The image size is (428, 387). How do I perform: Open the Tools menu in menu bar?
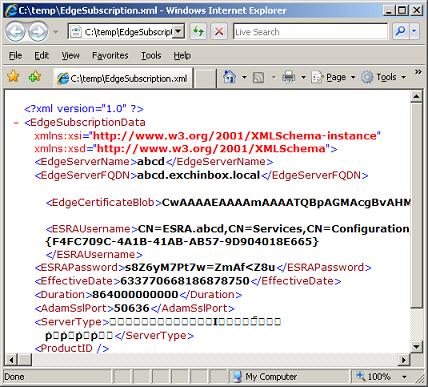[151, 55]
